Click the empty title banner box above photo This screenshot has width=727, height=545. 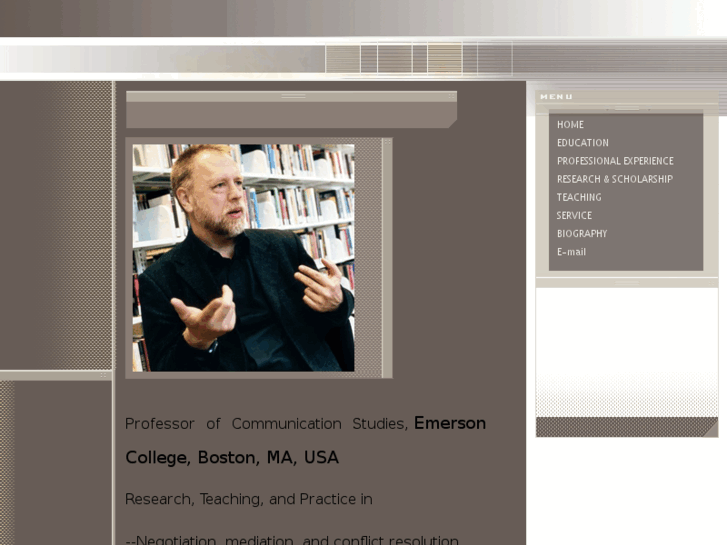pos(291,115)
